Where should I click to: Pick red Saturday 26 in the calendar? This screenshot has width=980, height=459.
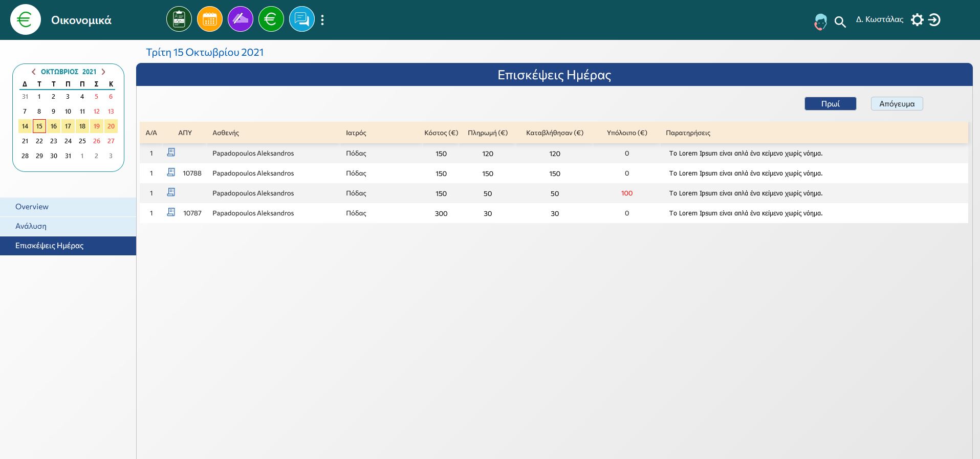pyautogui.click(x=97, y=141)
